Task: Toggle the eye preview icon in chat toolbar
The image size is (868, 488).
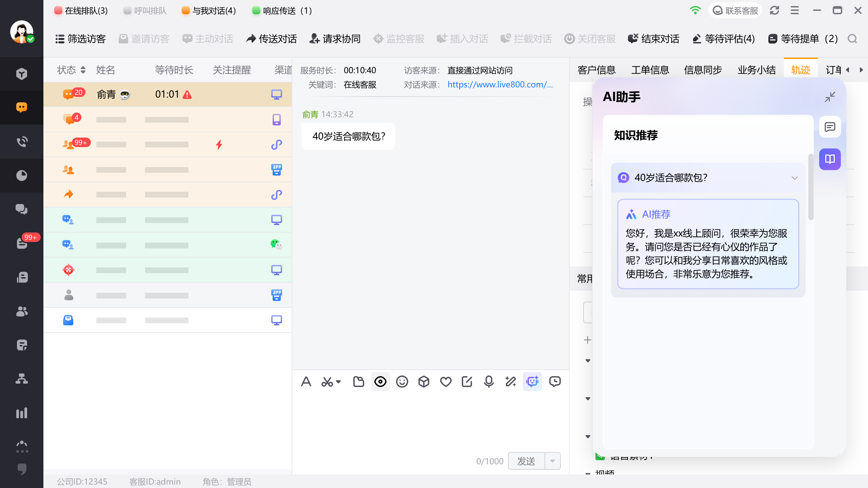Action: pos(380,382)
